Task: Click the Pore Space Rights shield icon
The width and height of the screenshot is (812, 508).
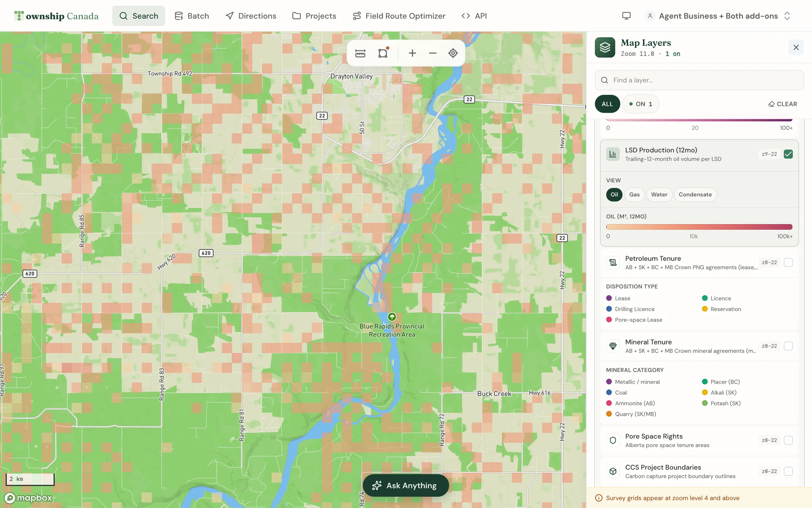Action: click(613, 440)
